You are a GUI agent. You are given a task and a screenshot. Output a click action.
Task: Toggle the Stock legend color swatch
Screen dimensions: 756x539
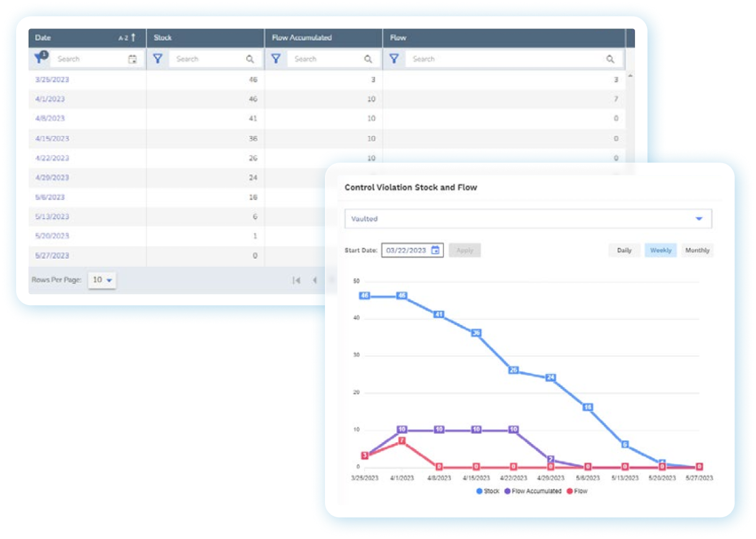479,491
